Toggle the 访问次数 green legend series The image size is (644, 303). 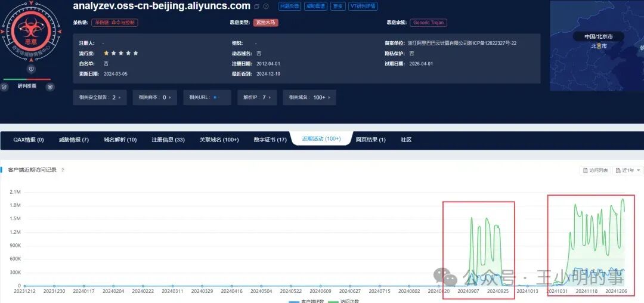coord(344,301)
